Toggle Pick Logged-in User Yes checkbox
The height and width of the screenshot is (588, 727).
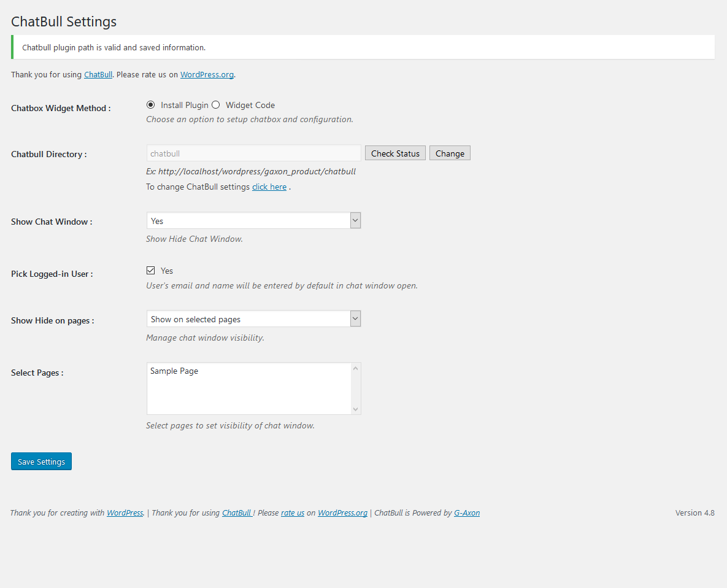[x=151, y=270]
